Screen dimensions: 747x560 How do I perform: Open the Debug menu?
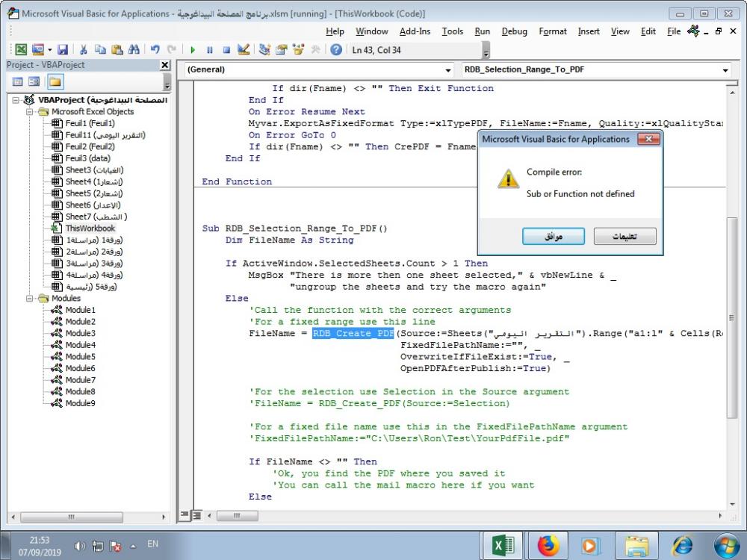pos(515,31)
